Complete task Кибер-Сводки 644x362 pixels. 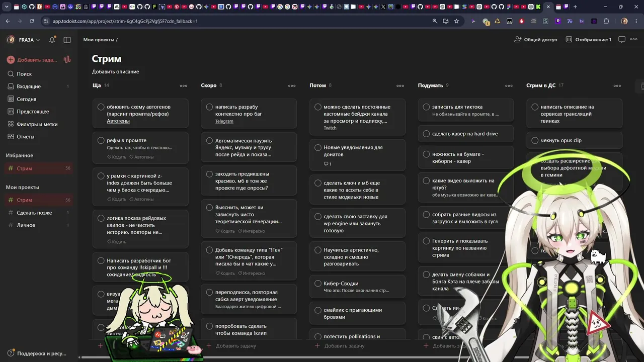318,284
